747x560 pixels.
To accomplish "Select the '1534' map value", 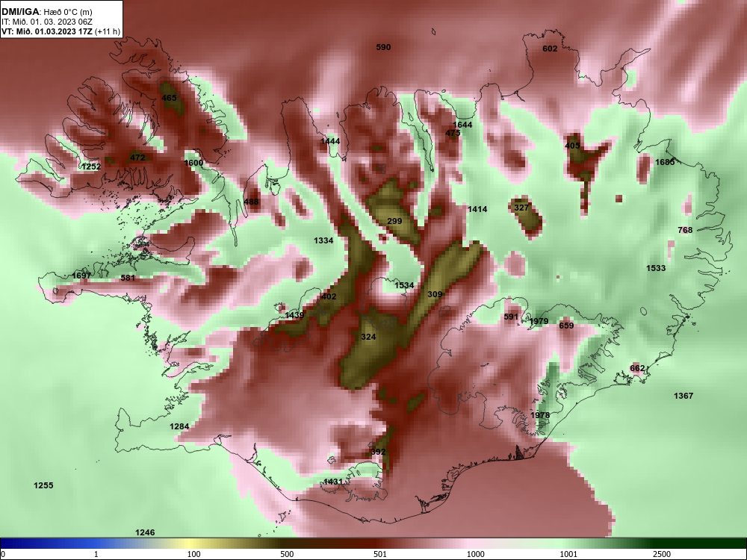I will (x=404, y=286).
